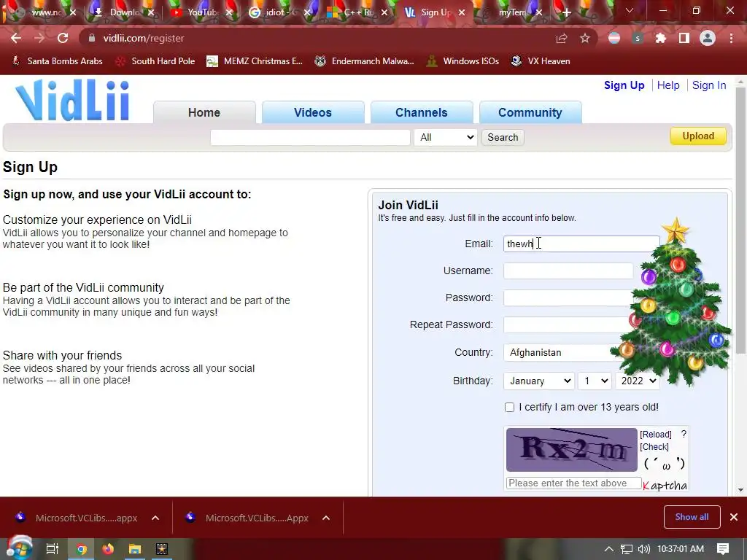Reload the vidlii.com page
The height and width of the screenshot is (560, 747).
pos(63,38)
